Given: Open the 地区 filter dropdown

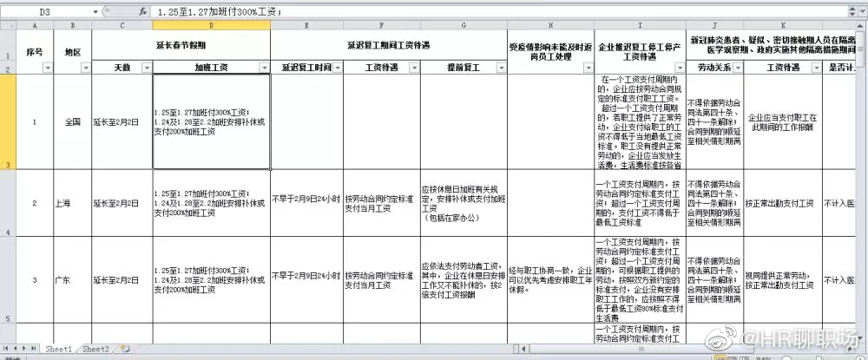Looking at the screenshot, I should point(86,68).
